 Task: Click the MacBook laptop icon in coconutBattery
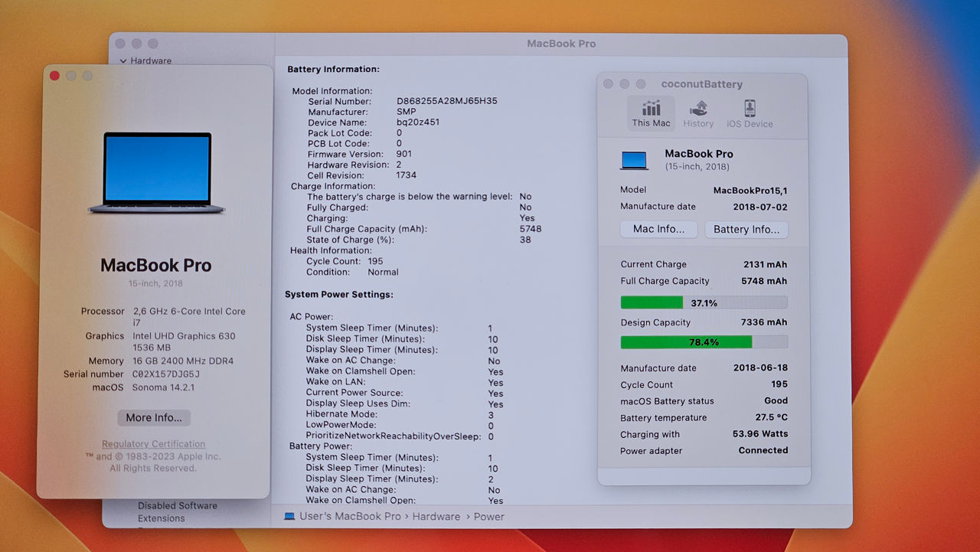click(634, 160)
